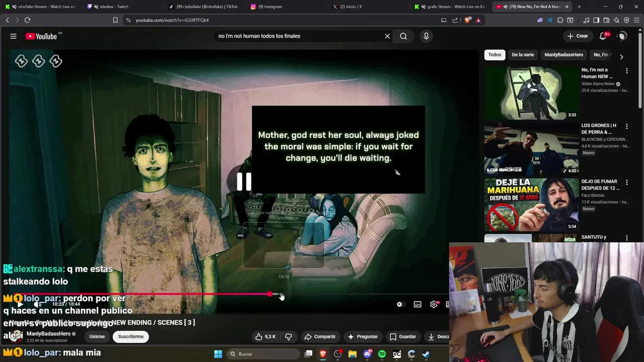Open the ManlyBadassHero channel link
The height and width of the screenshot is (362, 644).
click(x=48, y=334)
